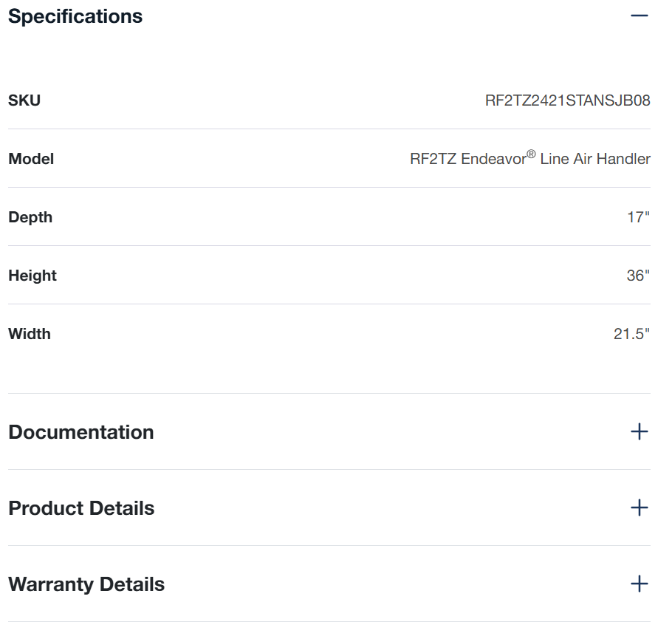Click the plus icon beside Warranty Details
The height and width of the screenshot is (639, 672).
click(x=640, y=584)
